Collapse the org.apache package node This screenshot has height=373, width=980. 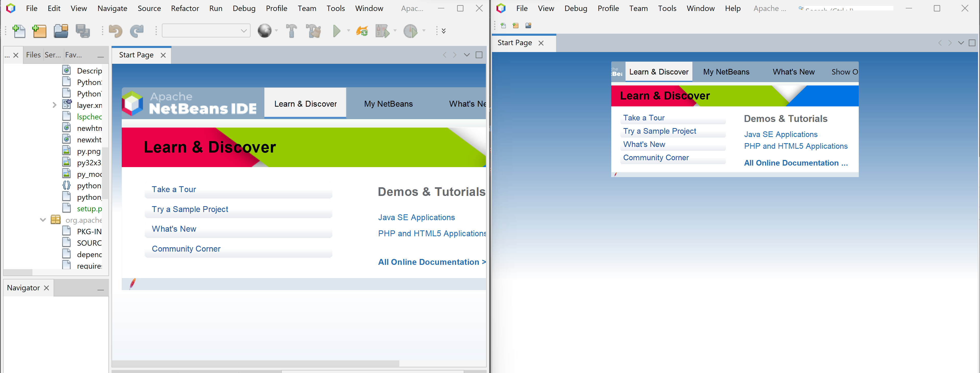[x=43, y=220]
